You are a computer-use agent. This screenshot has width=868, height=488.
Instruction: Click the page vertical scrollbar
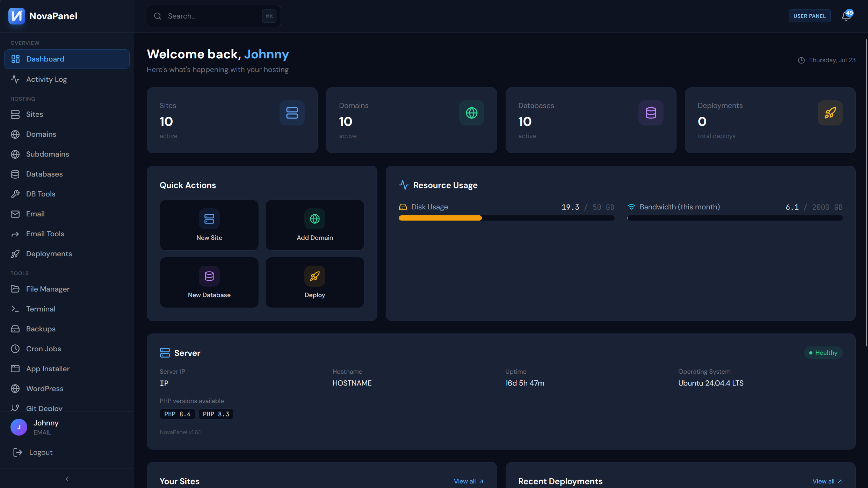tap(866, 192)
